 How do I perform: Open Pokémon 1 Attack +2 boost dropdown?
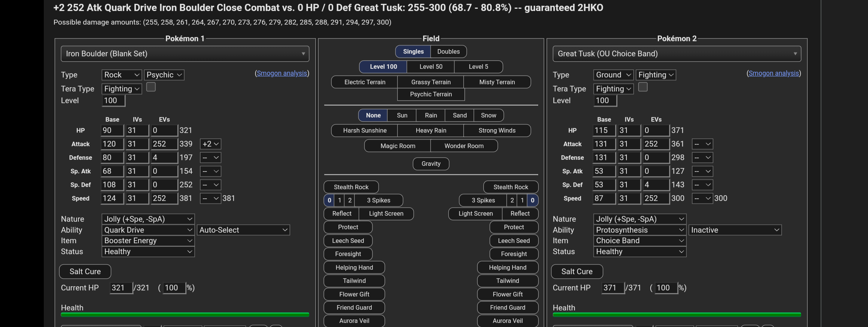[211, 144]
